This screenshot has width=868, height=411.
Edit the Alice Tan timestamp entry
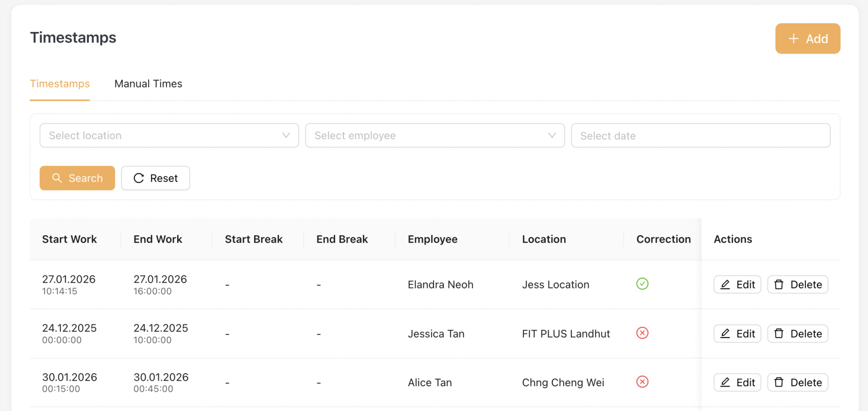[x=737, y=383]
